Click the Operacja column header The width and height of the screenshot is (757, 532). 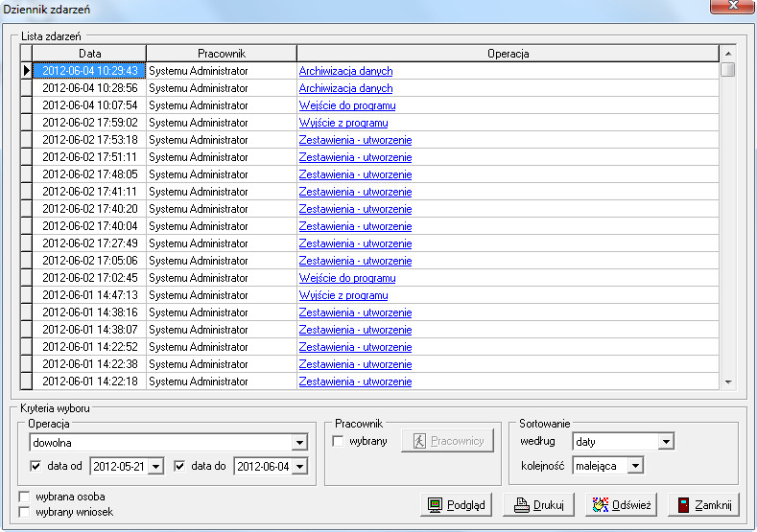coord(508,54)
